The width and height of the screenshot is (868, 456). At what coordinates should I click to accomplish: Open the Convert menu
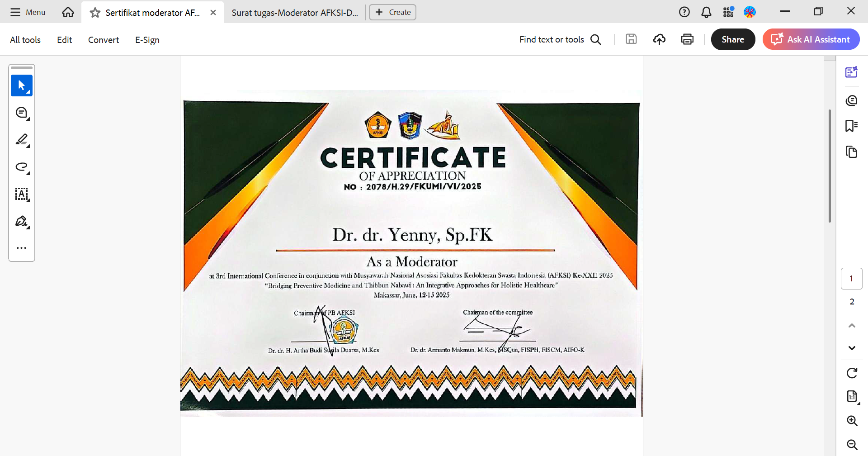point(104,40)
